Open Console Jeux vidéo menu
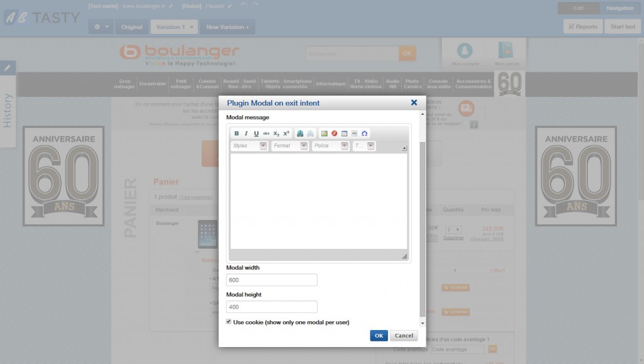The width and height of the screenshot is (644, 364). click(438, 84)
